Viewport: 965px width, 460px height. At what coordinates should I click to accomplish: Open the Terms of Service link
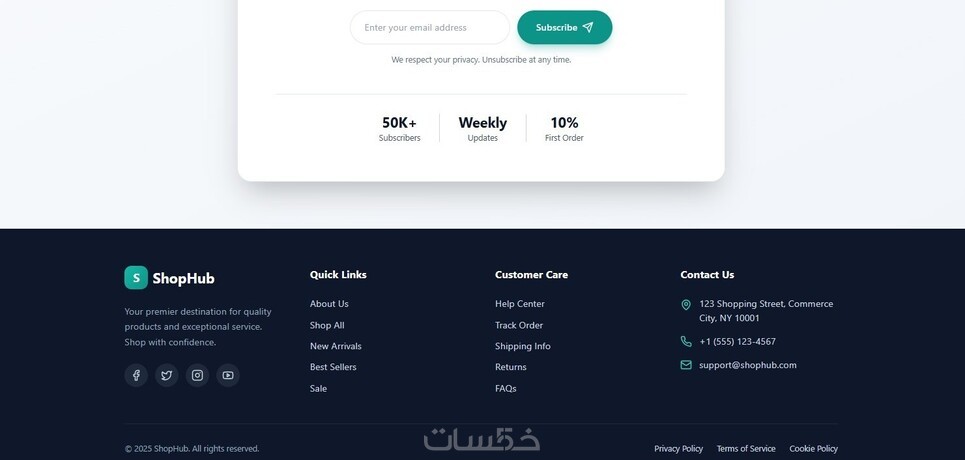click(x=746, y=449)
